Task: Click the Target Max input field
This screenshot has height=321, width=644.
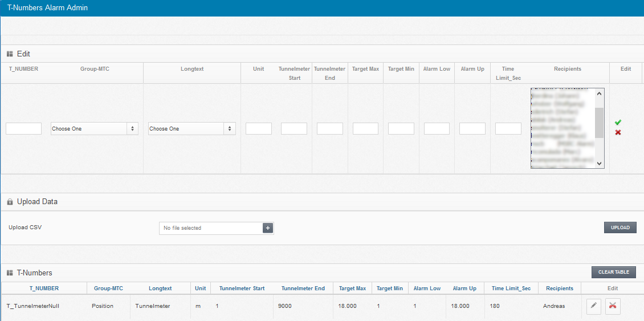Action: click(x=365, y=129)
